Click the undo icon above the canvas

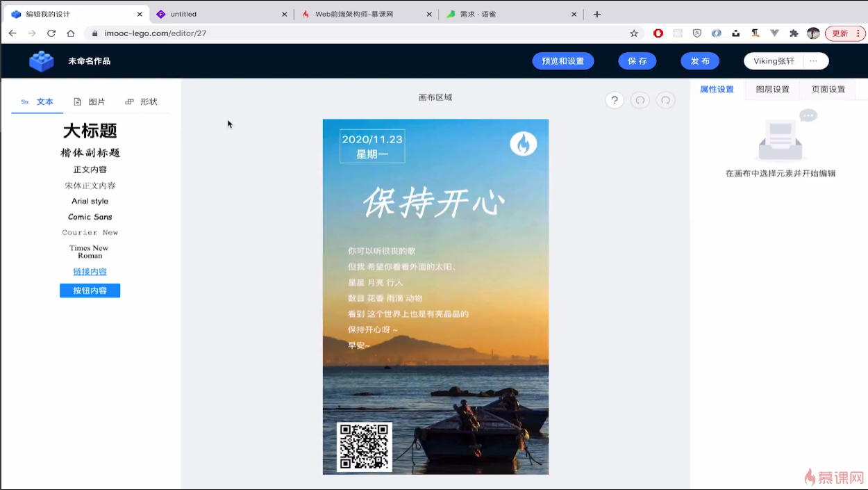640,100
